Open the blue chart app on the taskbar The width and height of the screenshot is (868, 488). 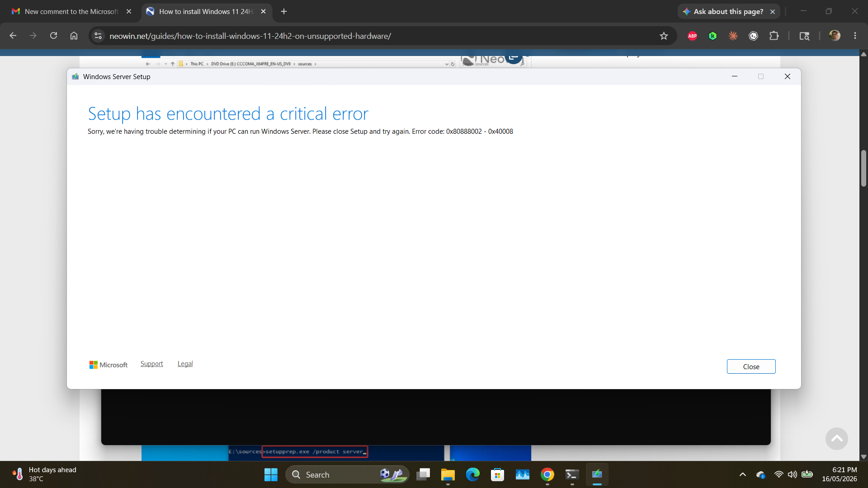click(523, 474)
